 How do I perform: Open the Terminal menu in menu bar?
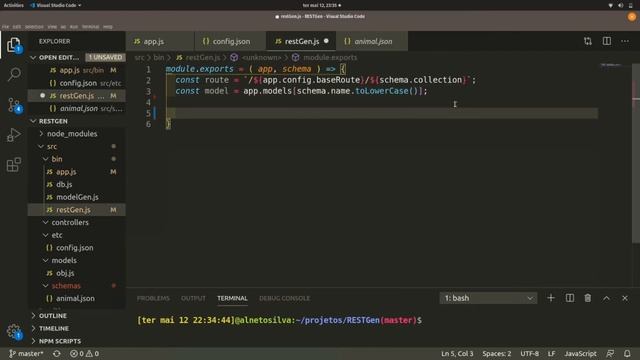coord(91,27)
